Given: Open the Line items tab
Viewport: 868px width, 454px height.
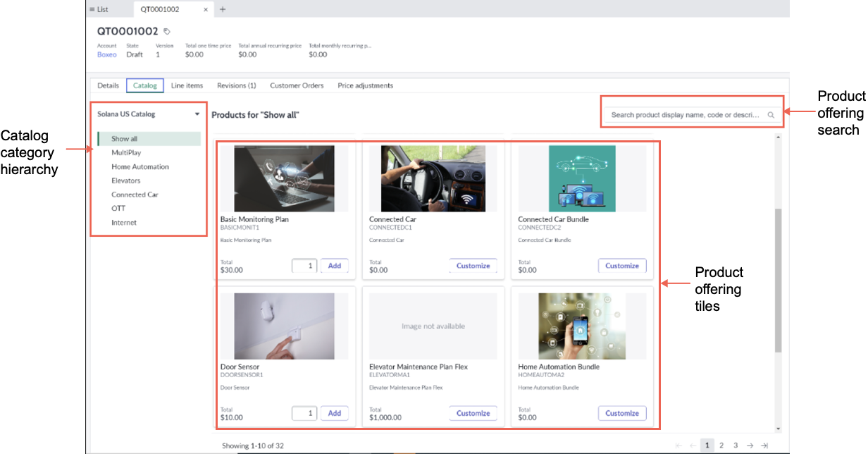Looking at the screenshot, I should click(187, 85).
